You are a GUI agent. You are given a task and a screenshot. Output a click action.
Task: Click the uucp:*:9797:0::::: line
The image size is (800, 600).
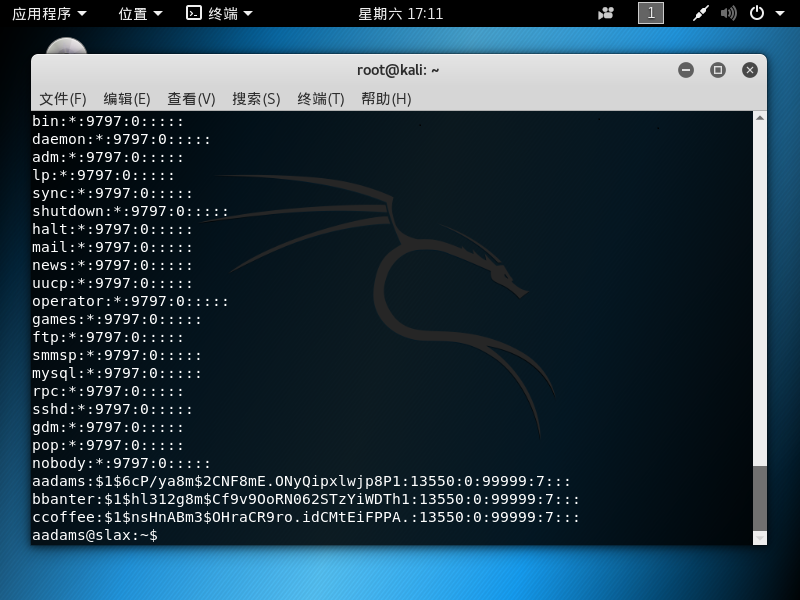112,283
